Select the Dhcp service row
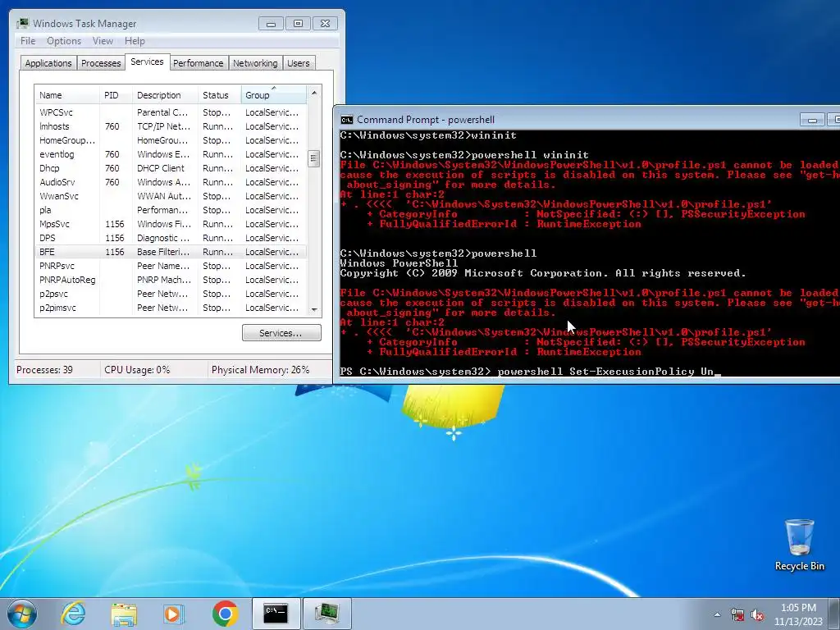 [171, 168]
